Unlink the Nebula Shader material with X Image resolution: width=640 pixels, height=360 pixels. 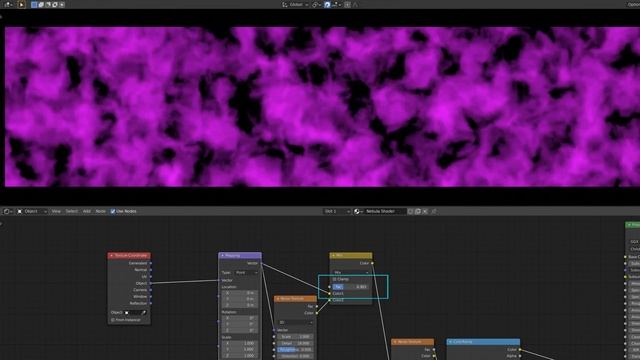tap(425, 211)
